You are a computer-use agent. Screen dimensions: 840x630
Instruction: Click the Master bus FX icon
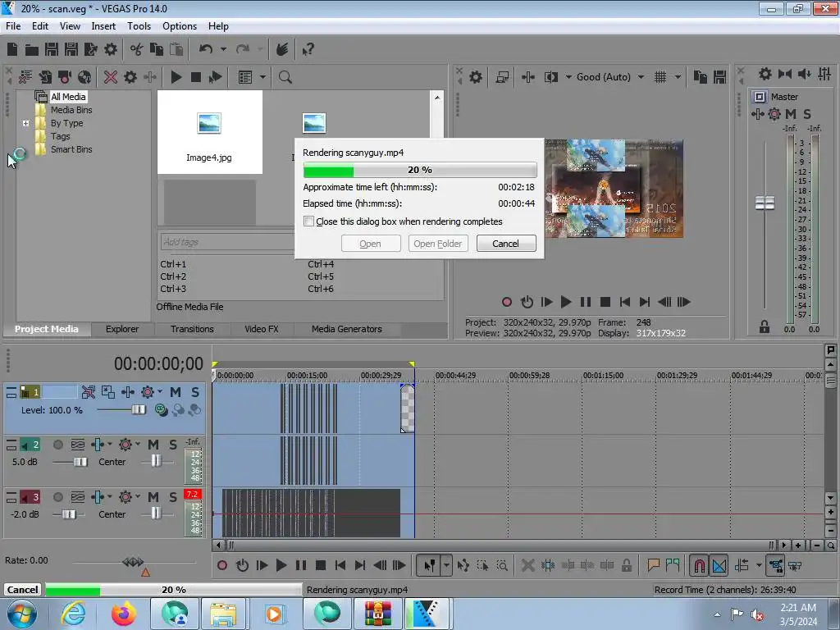coord(774,113)
